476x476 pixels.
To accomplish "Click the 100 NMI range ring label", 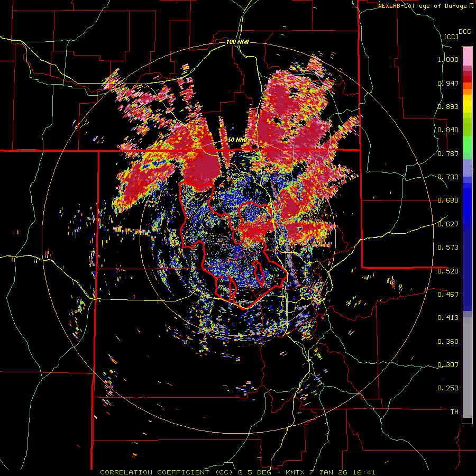I will tap(237, 42).
